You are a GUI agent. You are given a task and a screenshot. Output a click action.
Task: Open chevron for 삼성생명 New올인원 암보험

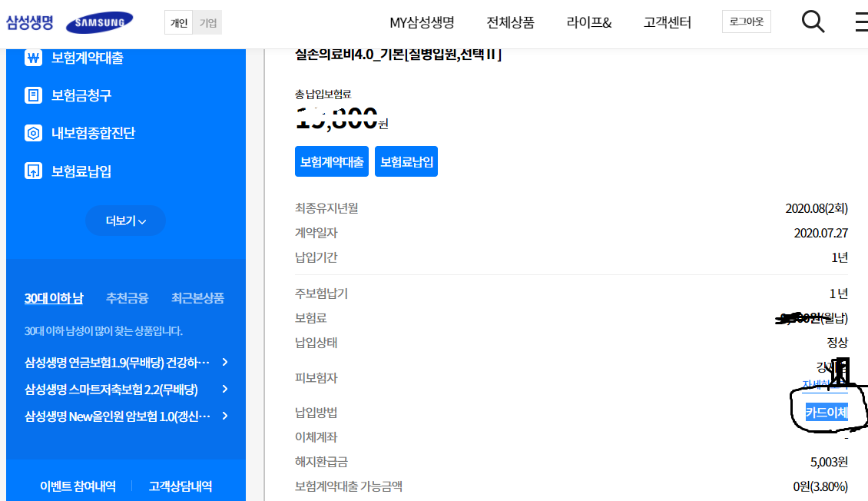click(x=225, y=416)
